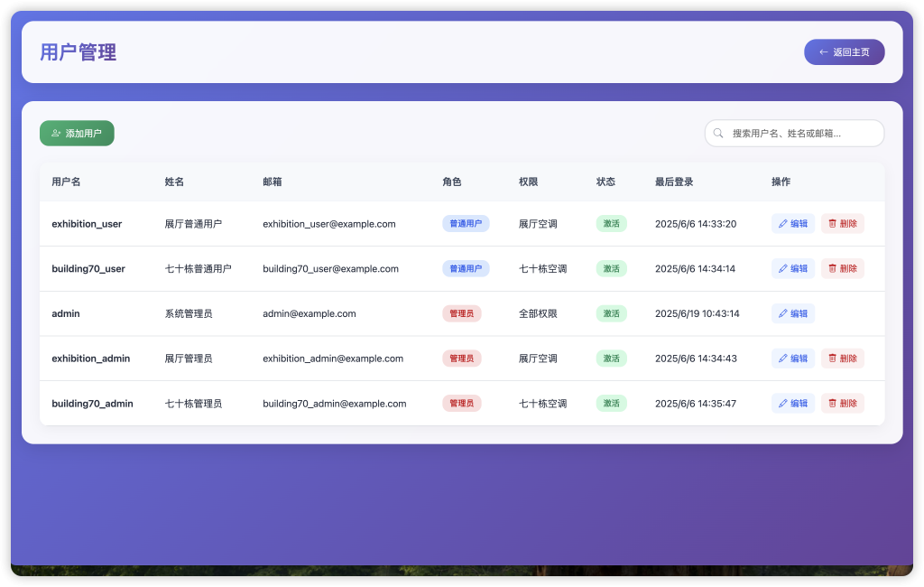Click the 激活 status badge for exhibition_user
This screenshot has height=587, width=924.
611,224
